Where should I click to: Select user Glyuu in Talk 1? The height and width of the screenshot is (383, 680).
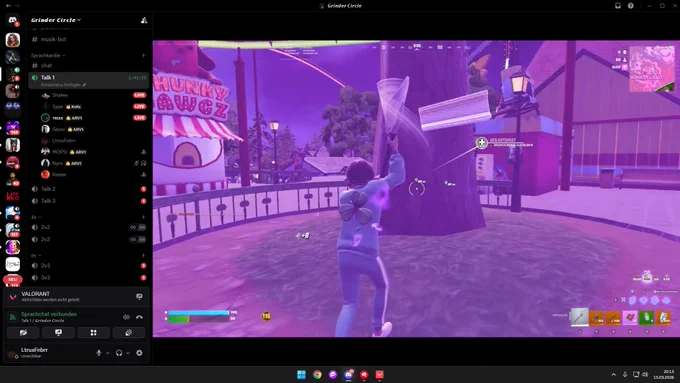93,129
